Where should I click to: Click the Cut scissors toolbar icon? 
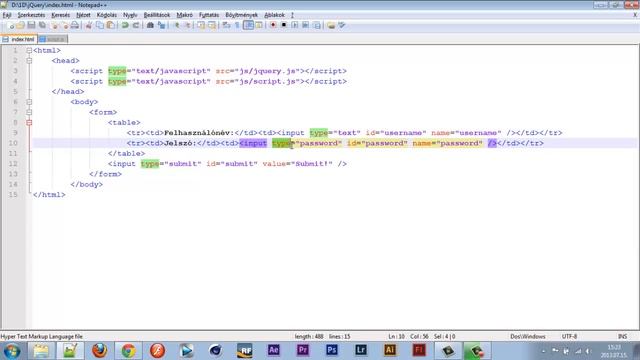(x=89, y=25)
